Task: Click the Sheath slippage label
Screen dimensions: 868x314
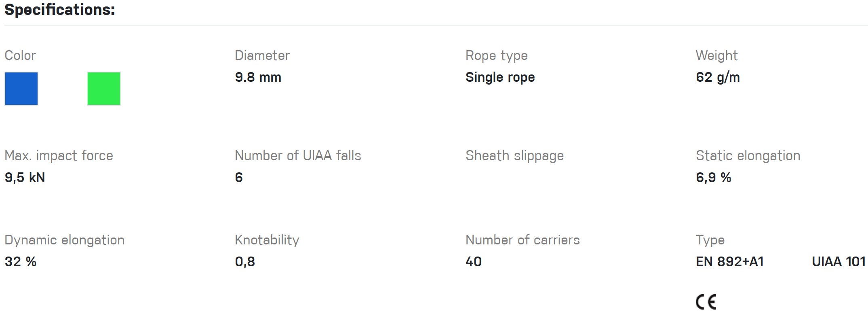Action: (x=514, y=156)
